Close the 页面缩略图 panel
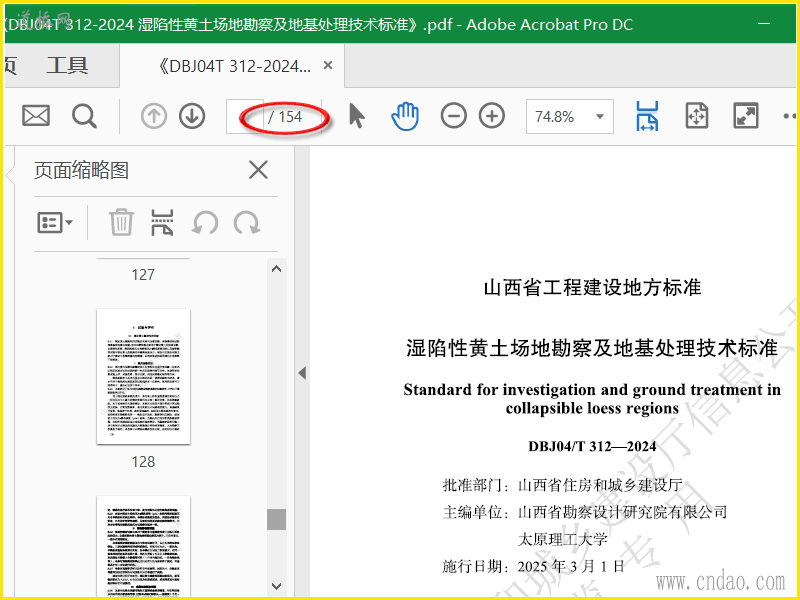The height and width of the screenshot is (600, 800). (x=258, y=170)
